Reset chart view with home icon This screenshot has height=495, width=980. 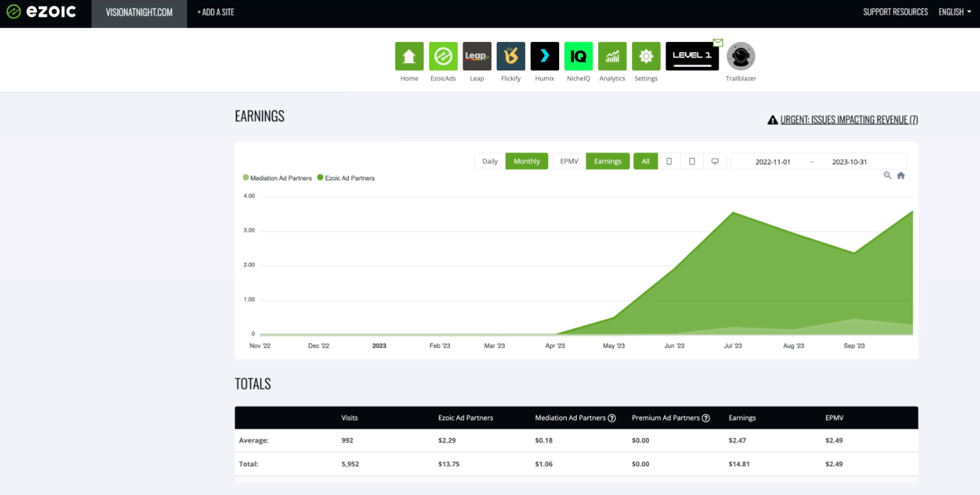click(x=901, y=175)
